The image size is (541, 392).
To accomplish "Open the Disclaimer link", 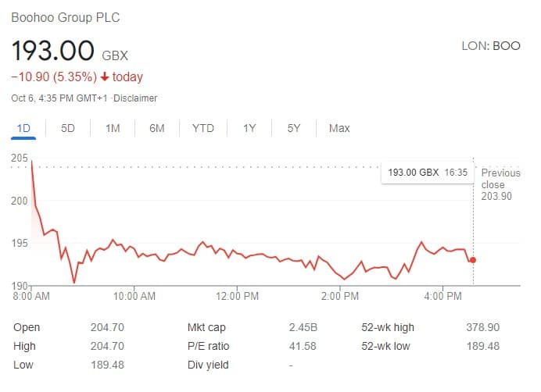I will click(135, 98).
